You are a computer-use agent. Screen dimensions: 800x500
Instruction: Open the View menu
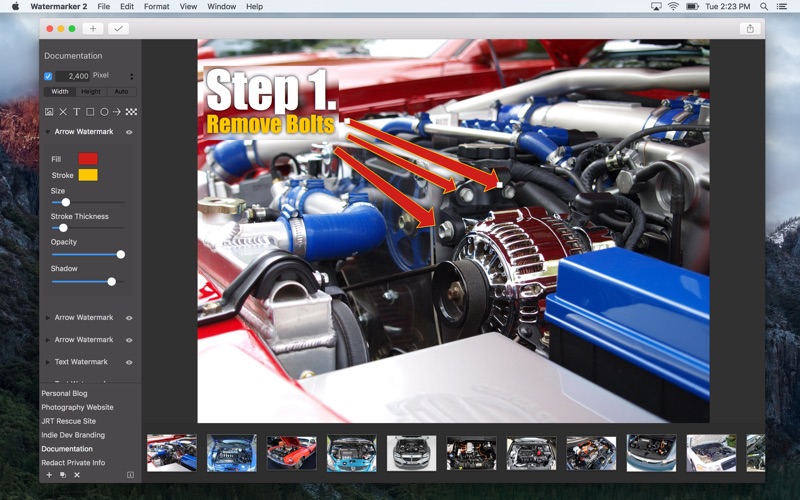click(188, 6)
